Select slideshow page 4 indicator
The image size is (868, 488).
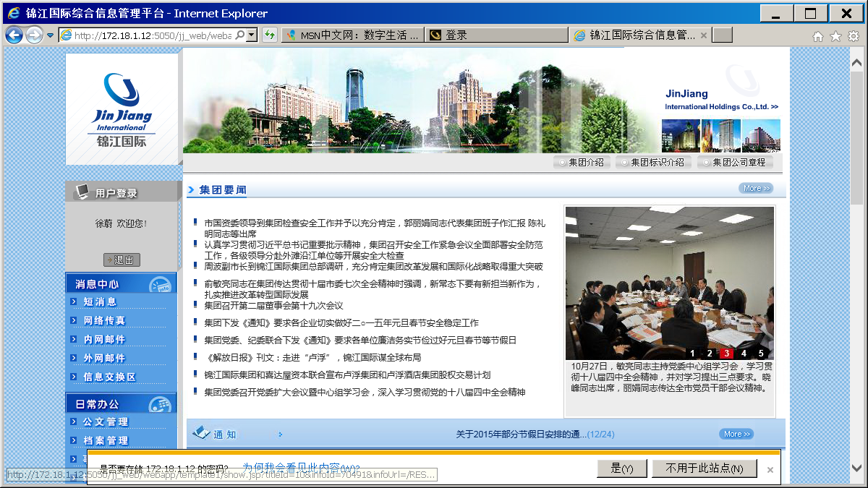pyautogui.click(x=743, y=354)
